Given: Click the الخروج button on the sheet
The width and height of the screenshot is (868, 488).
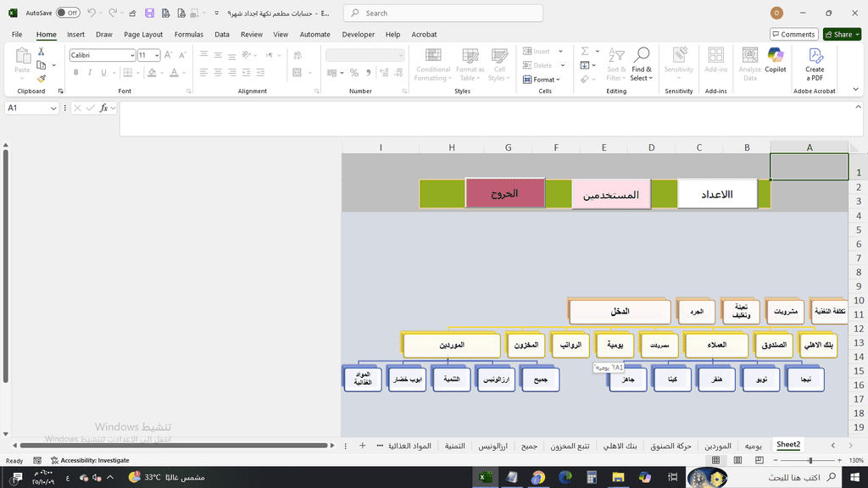Looking at the screenshot, I should tap(504, 193).
